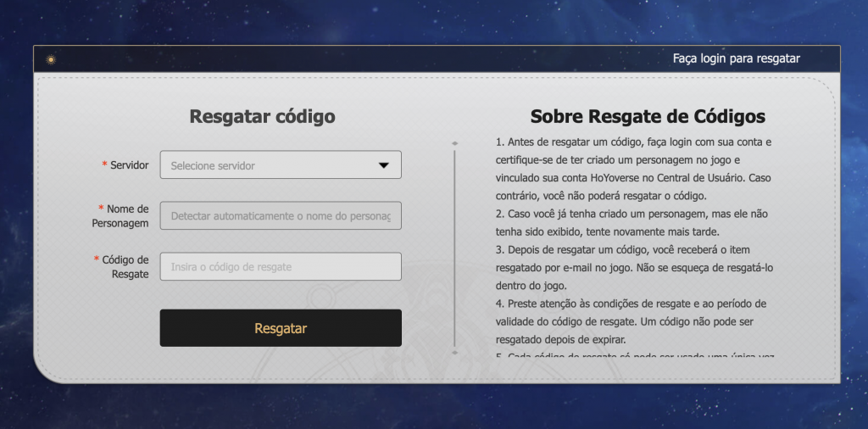The width and height of the screenshot is (868, 429).
Task: Click rule 1 text about logging in first
Action: point(634,161)
